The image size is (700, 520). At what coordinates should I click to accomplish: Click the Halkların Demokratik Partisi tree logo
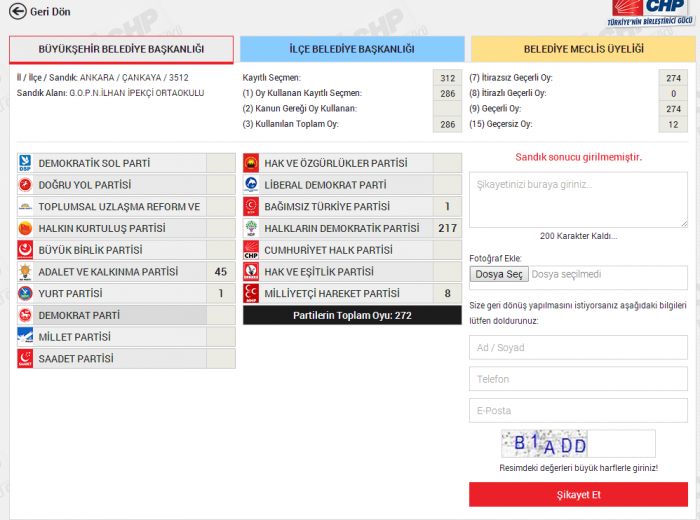click(251, 228)
